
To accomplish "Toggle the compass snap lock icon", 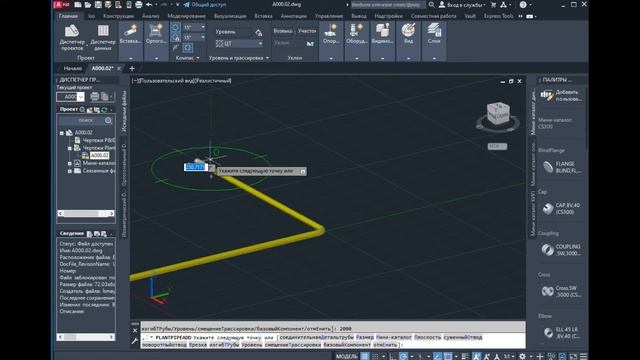I will tap(176, 38).
